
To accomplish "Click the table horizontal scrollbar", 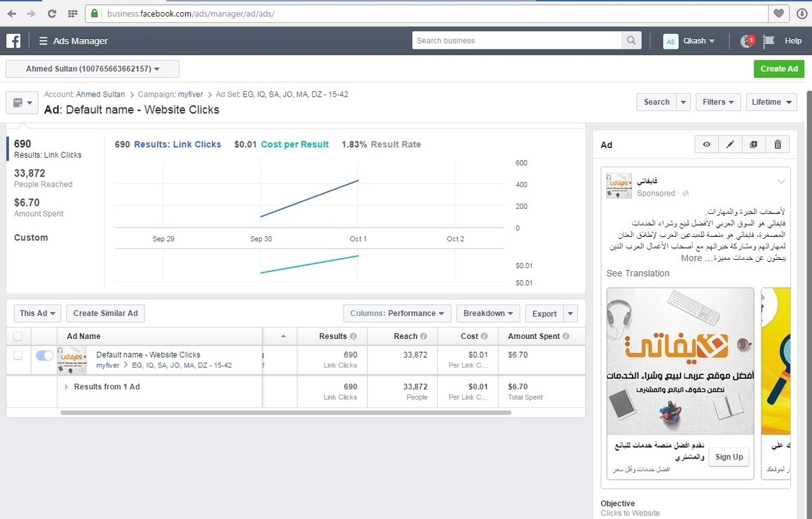I will 286,412.
